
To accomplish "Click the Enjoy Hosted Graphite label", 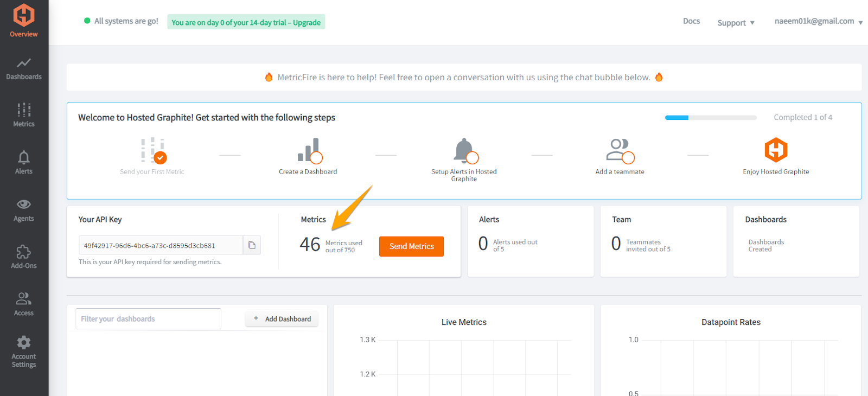I will coord(776,171).
